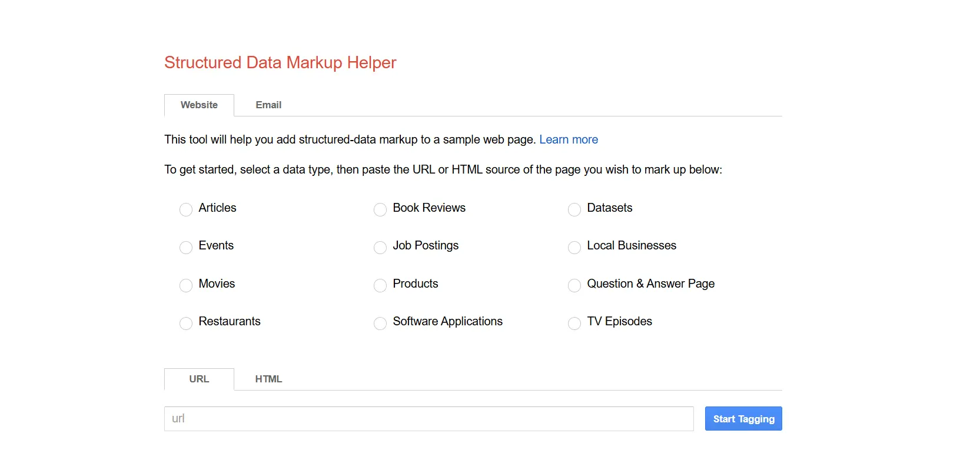Open the Learn more link
This screenshot has width=980, height=450.
coord(569,139)
